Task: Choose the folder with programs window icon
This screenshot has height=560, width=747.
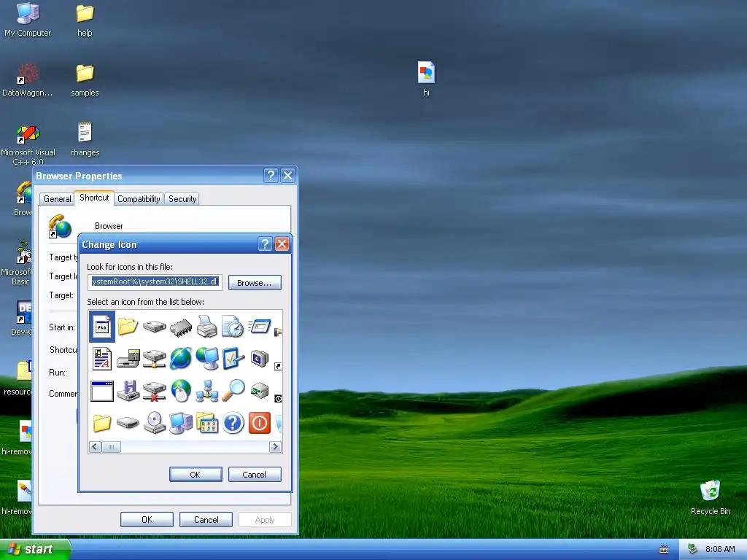Action: [206, 423]
